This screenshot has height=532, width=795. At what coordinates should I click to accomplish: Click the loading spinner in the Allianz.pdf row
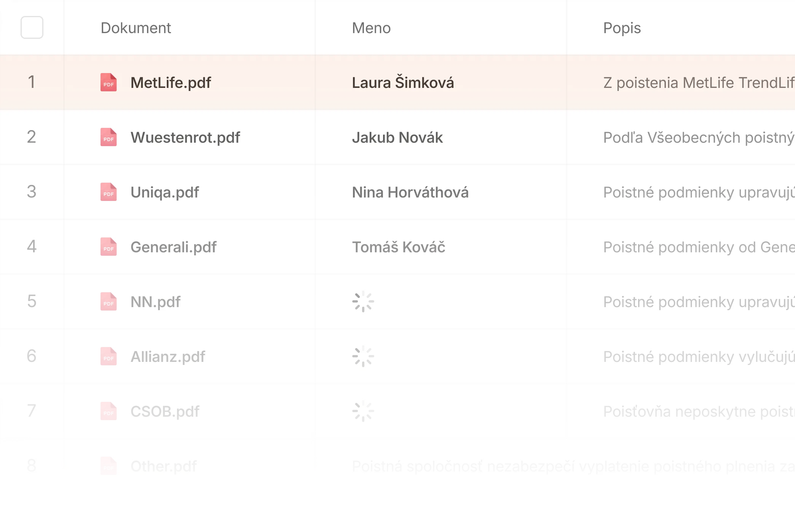coord(363,356)
